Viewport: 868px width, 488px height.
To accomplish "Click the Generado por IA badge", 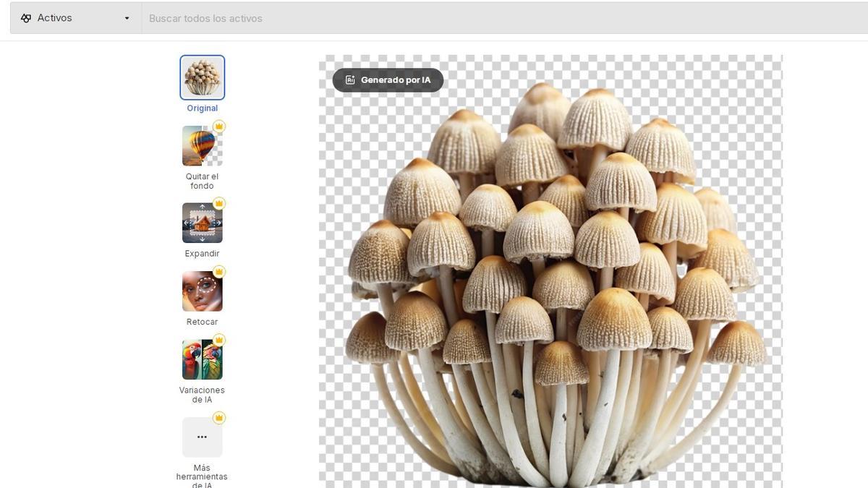I will (x=388, y=78).
